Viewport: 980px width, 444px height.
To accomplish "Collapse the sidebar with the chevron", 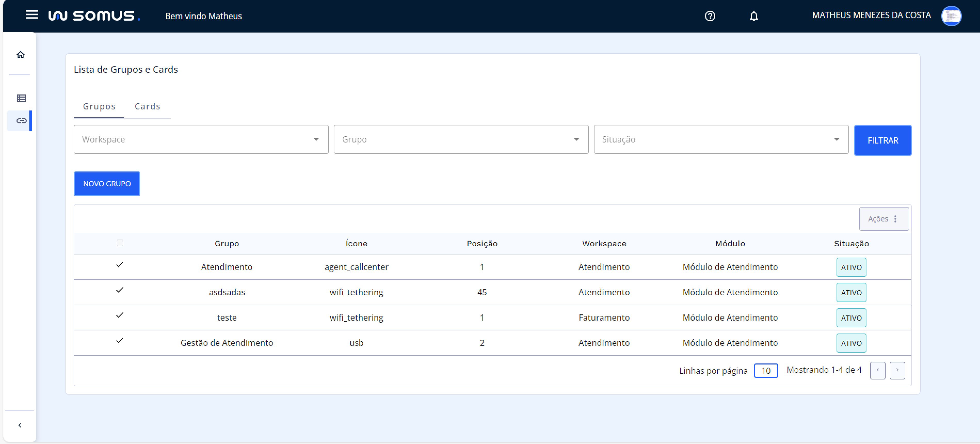I will point(20,425).
